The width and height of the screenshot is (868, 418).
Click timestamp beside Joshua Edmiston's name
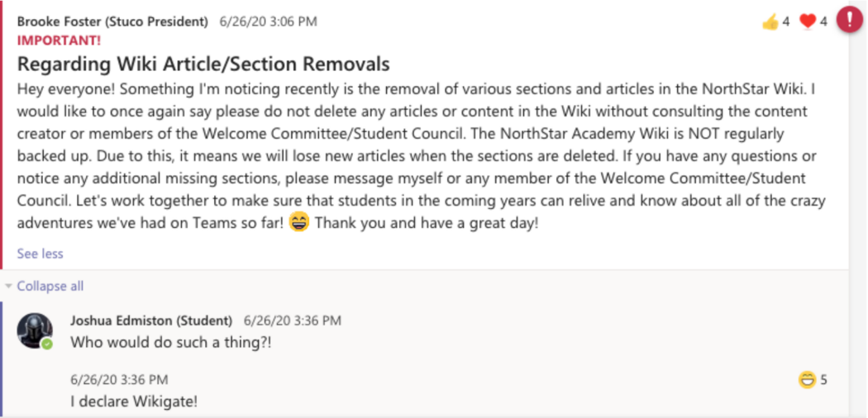click(292, 321)
